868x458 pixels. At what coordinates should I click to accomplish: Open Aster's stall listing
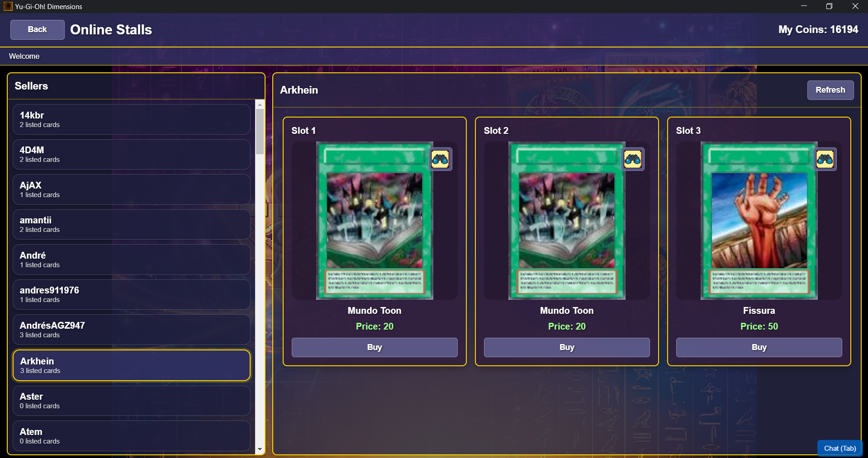point(132,401)
